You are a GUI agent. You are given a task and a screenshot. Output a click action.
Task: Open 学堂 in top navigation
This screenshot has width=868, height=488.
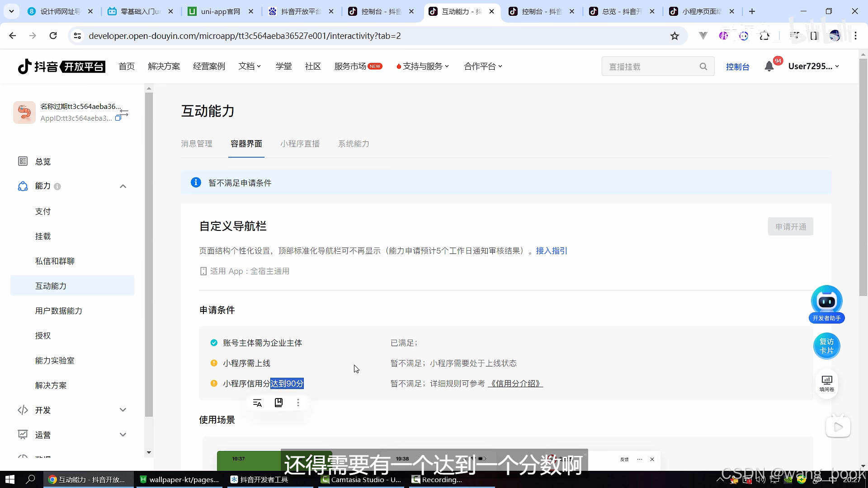click(284, 66)
